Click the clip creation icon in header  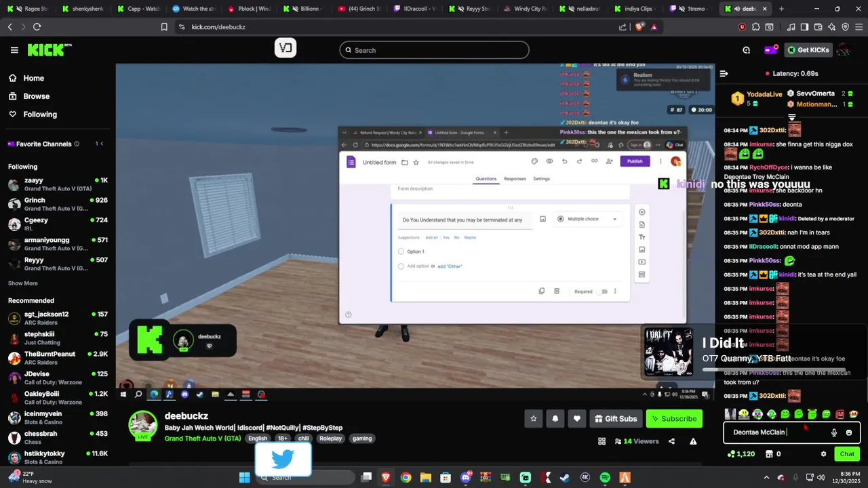747,50
